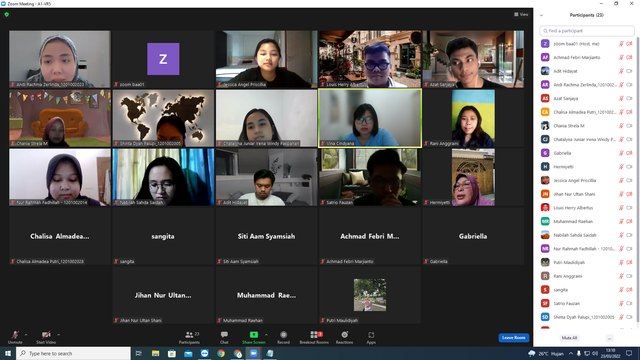Open the participants panel chevron dropdown
This screenshot has width=640, height=360.
click(x=541, y=15)
